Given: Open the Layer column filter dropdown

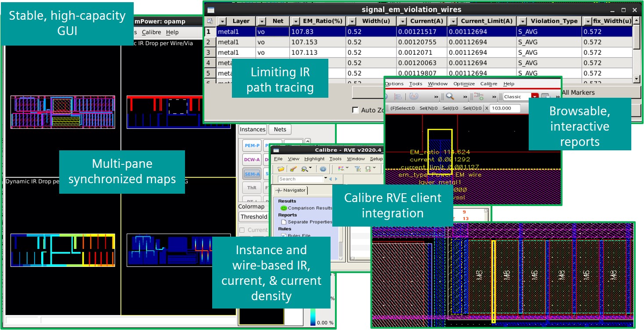Looking at the screenshot, I should (222, 21).
